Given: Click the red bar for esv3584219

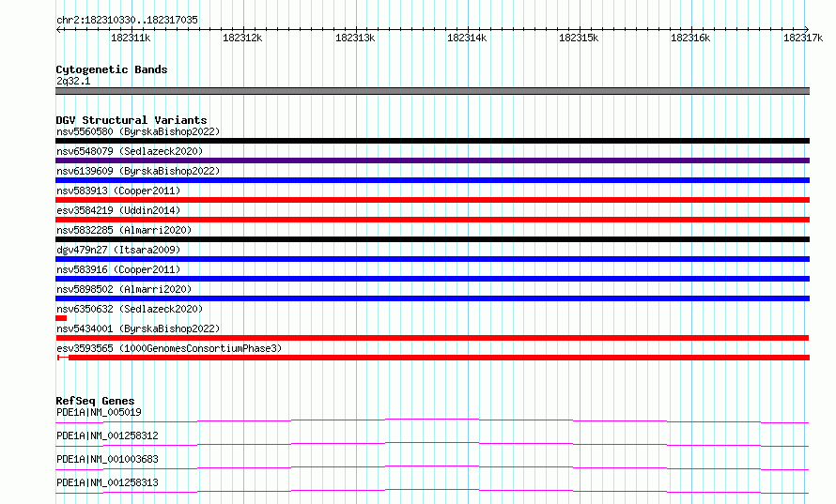Looking at the screenshot, I should coord(432,220).
